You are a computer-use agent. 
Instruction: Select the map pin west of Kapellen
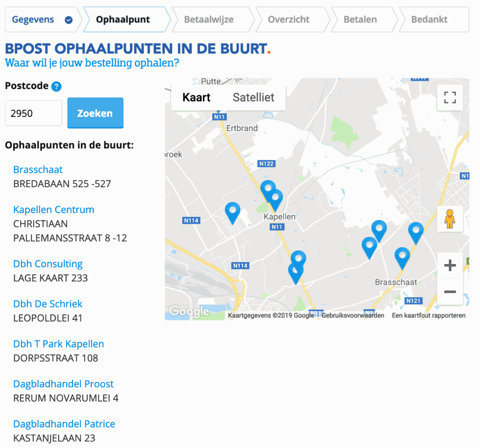[232, 213]
